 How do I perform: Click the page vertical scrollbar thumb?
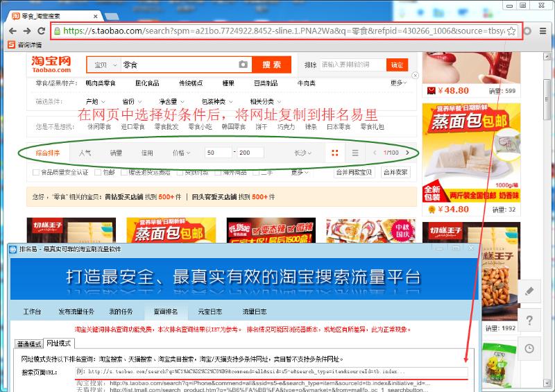tap(547, 99)
